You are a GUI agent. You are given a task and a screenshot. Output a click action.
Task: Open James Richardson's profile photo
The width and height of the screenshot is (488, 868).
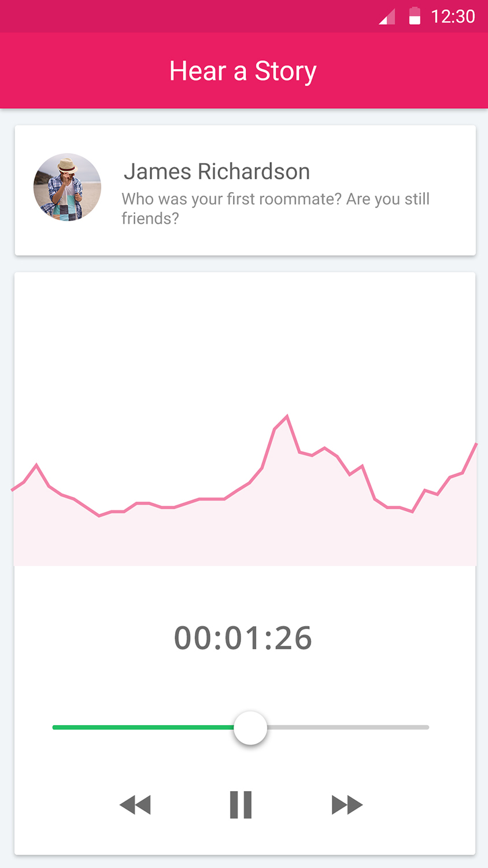67,187
